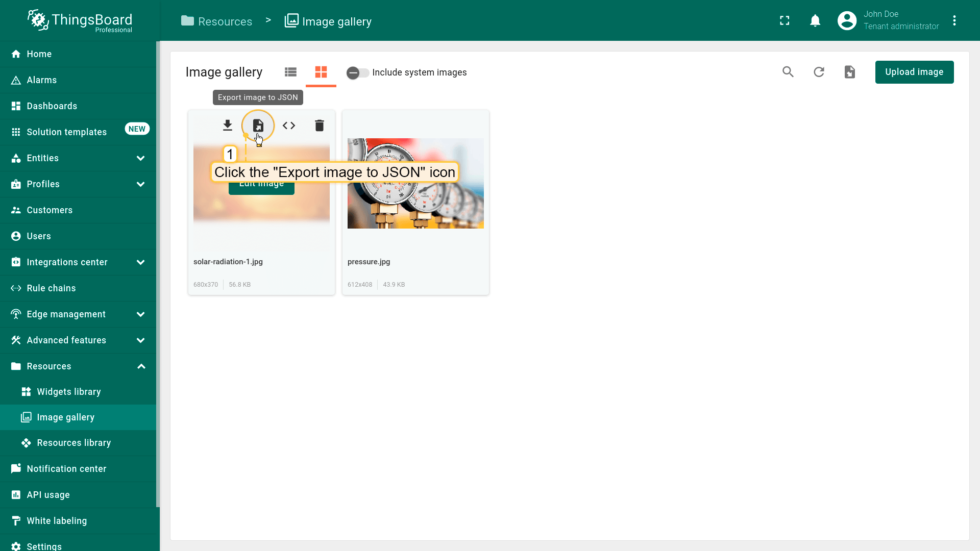
Task: Open the notifications bell
Action: click(x=815, y=20)
